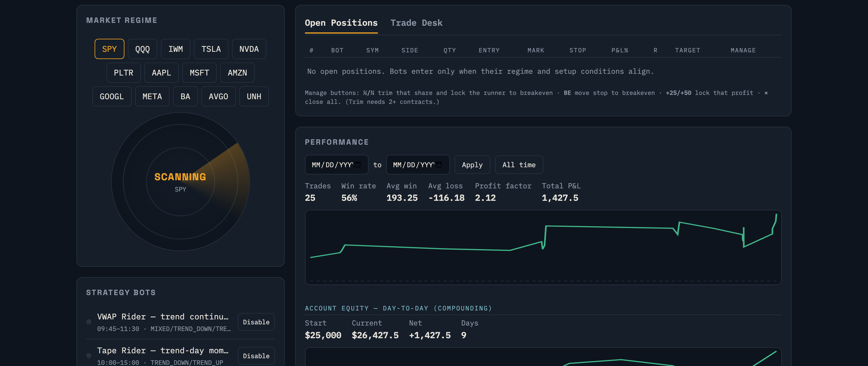Disable the Tape Rider bot

pos(256,356)
